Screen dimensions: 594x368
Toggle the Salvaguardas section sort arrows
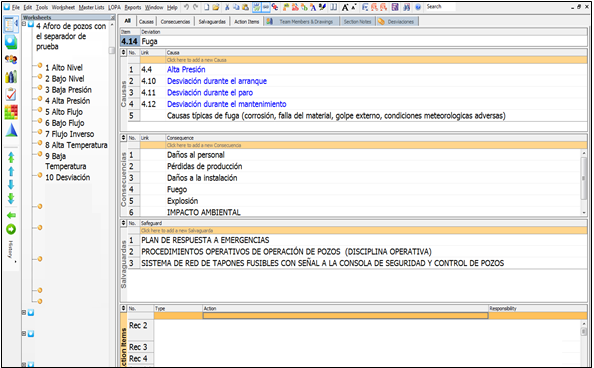click(123, 223)
